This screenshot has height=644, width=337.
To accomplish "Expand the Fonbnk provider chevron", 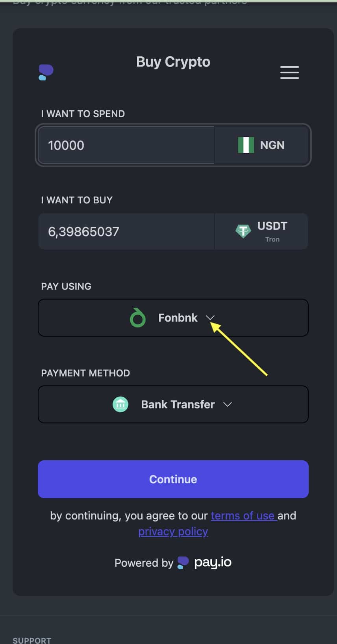I will tap(210, 318).
